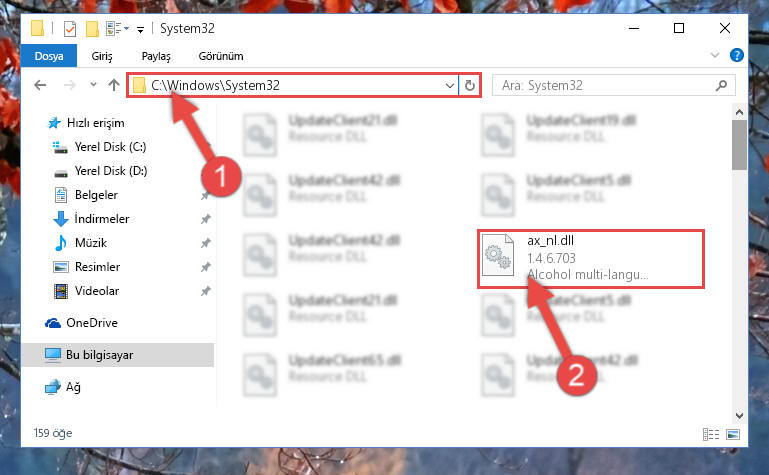
Task: Click the Up one level arrow
Action: point(114,85)
